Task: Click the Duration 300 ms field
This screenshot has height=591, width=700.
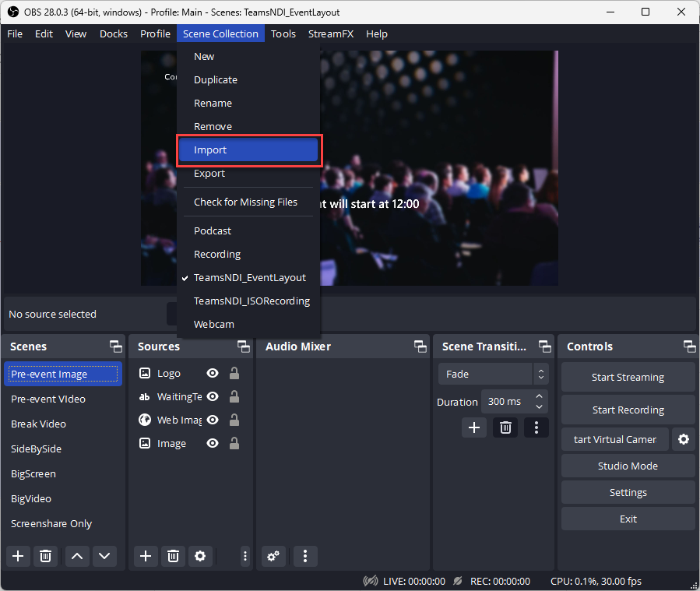Action: coord(514,402)
